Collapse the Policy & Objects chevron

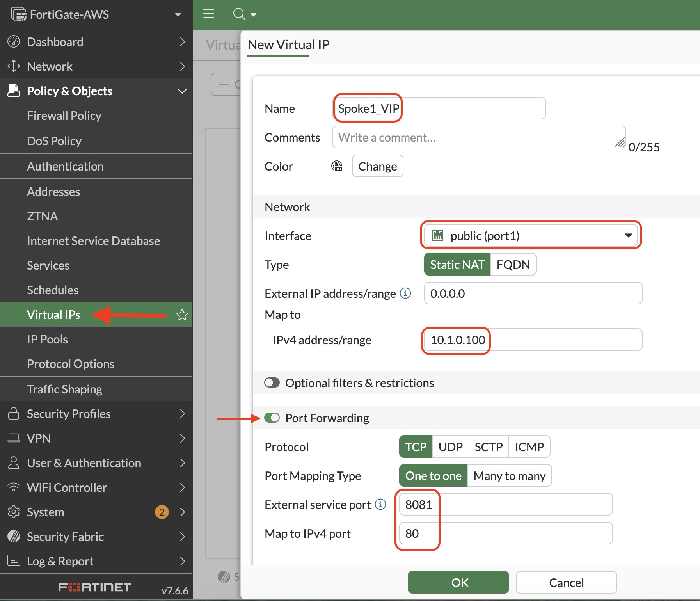click(182, 91)
